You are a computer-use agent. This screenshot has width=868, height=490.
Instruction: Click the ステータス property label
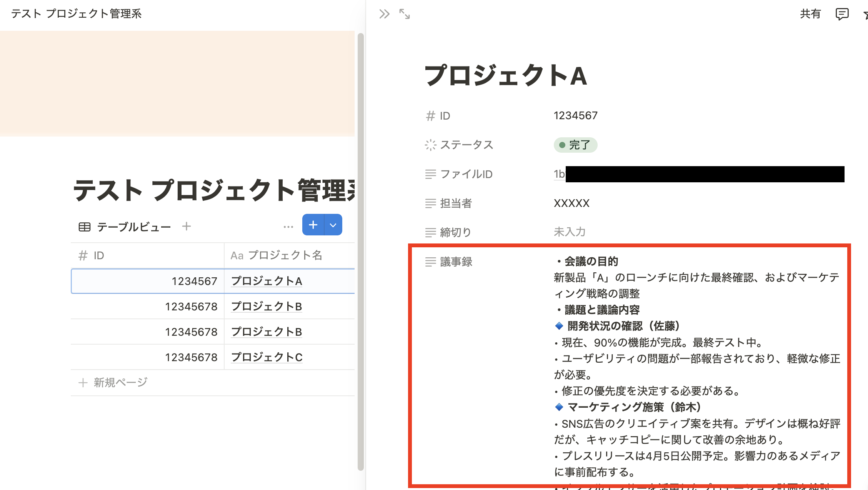466,145
